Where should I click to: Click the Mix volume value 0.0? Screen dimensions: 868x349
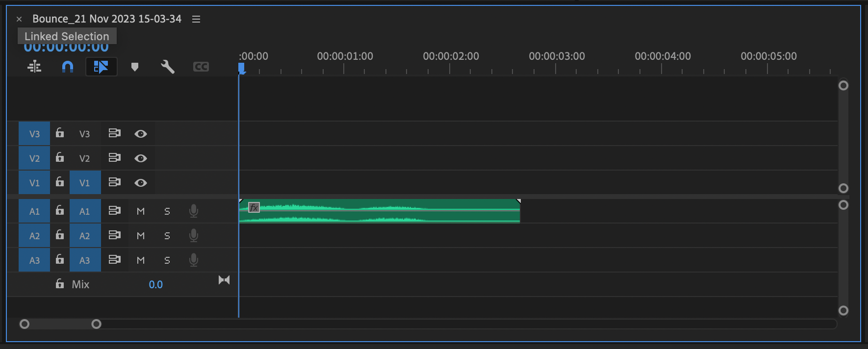155,285
